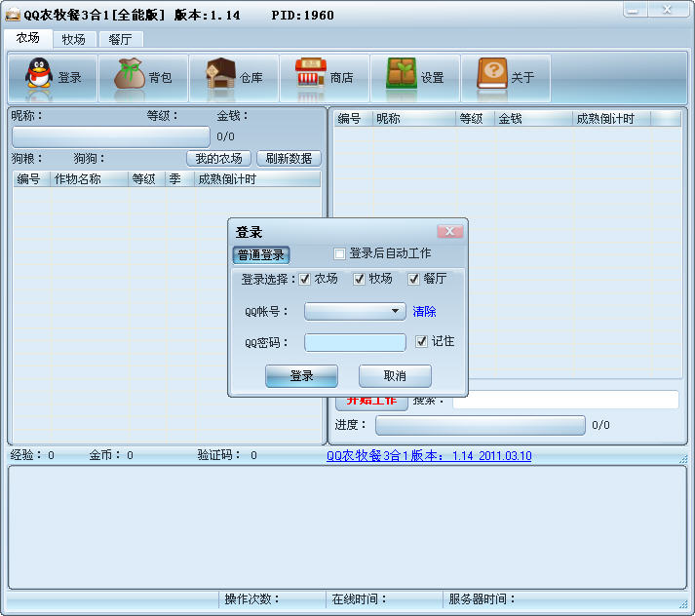Click the 等级 column header in friends list

(x=475, y=119)
